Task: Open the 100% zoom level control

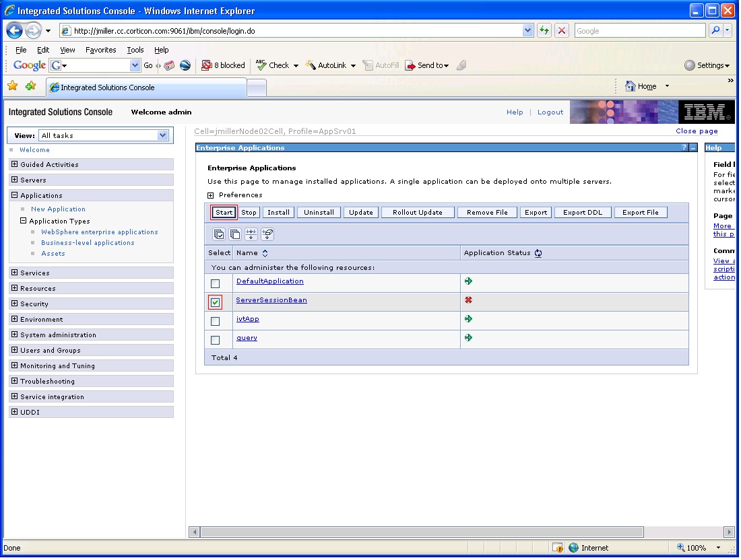Action: [x=699, y=548]
